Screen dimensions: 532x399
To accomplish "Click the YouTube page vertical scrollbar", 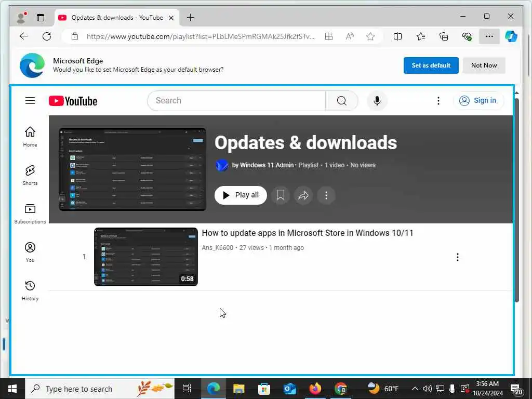I will pos(517,200).
